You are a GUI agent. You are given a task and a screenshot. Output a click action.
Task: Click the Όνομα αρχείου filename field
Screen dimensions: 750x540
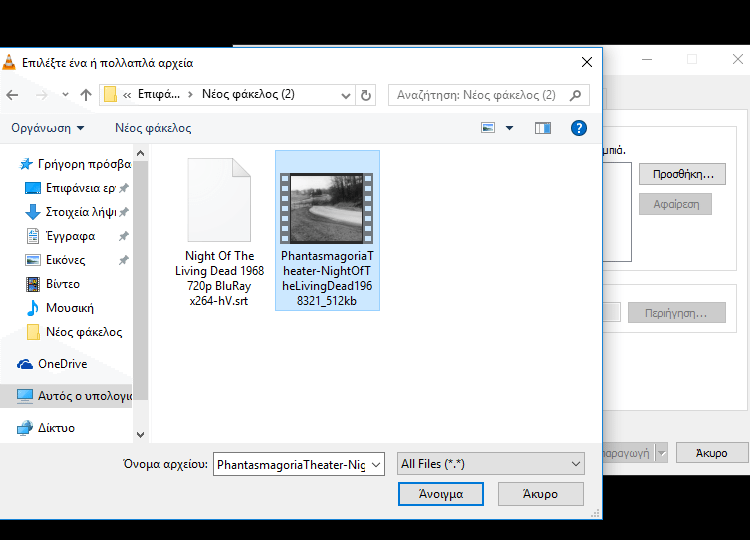[x=291, y=464]
